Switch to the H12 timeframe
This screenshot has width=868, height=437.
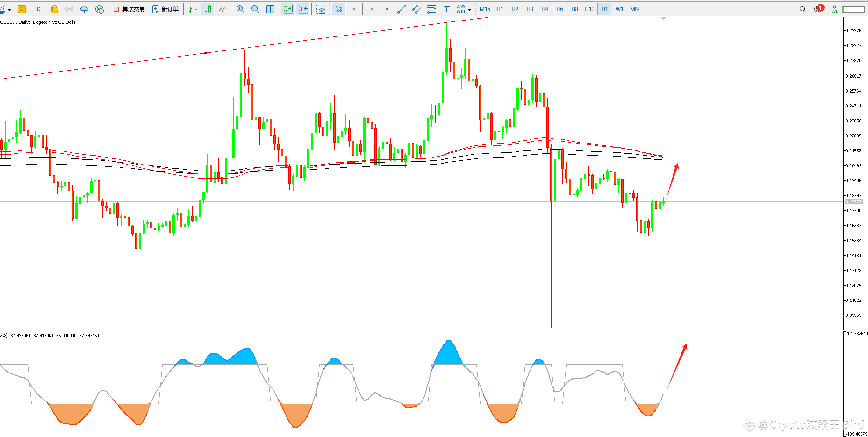(589, 9)
